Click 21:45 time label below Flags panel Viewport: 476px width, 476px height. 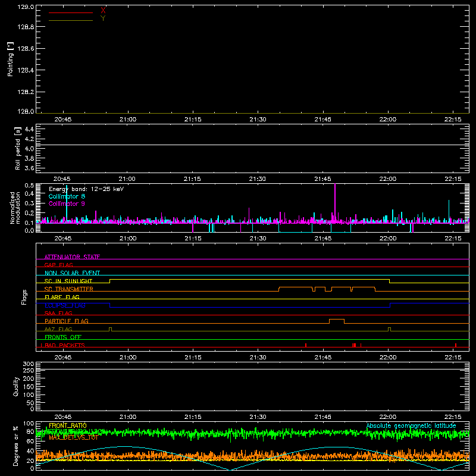[322, 358]
